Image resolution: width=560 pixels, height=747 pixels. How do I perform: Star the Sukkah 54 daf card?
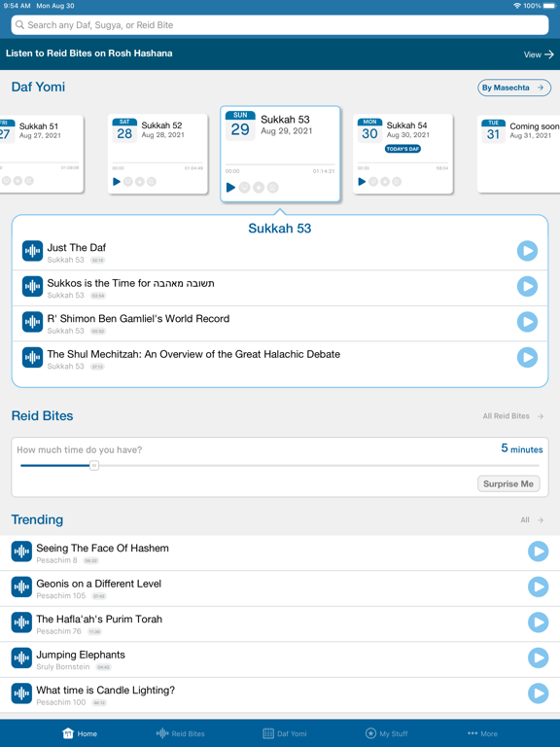(x=385, y=182)
